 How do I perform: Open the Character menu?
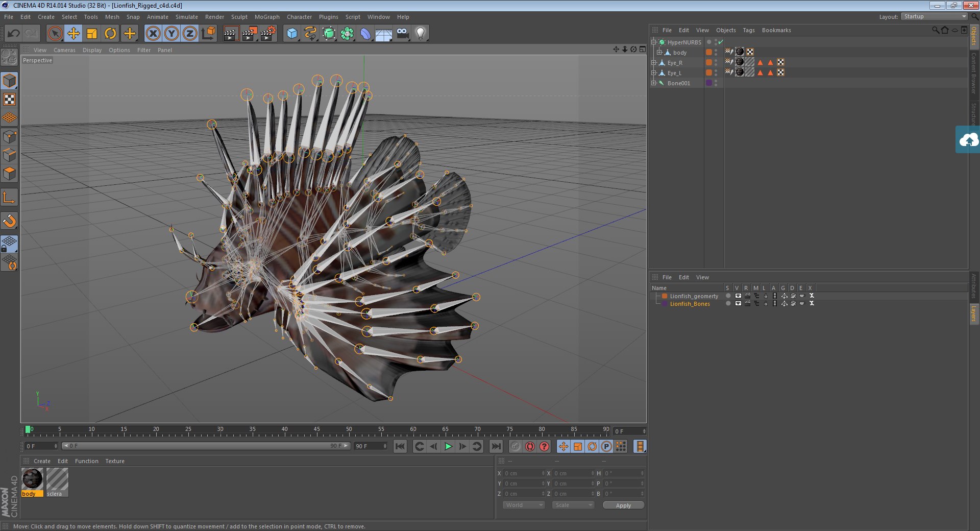coord(299,17)
